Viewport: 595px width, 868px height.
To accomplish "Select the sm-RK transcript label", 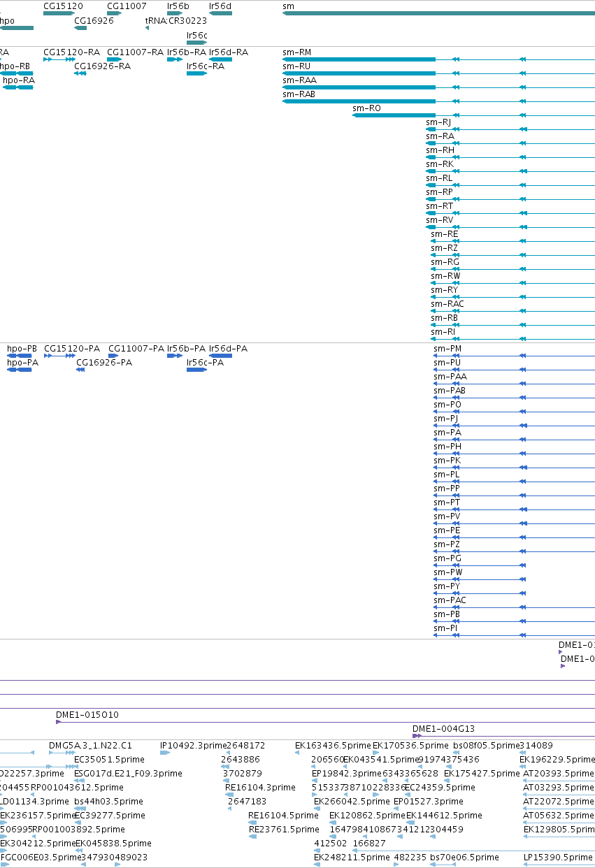I will click(439, 164).
